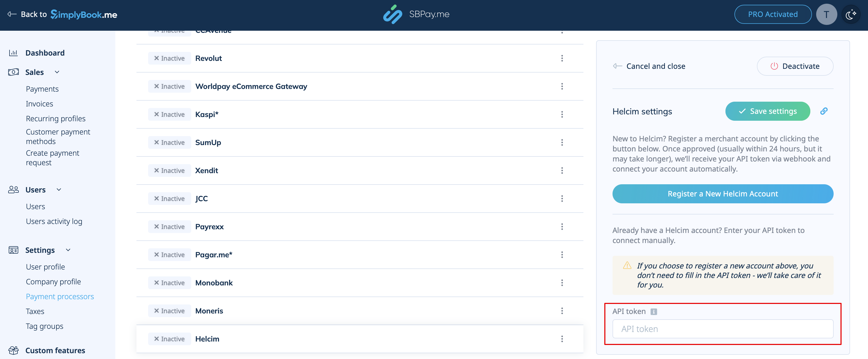868x359 pixels.
Task: Open three-dot menu for Helcim
Action: tap(562, 339)
